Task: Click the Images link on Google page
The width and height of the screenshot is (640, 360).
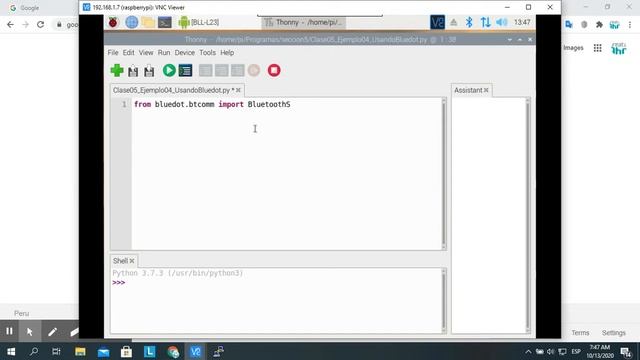Action: (573, 48)
